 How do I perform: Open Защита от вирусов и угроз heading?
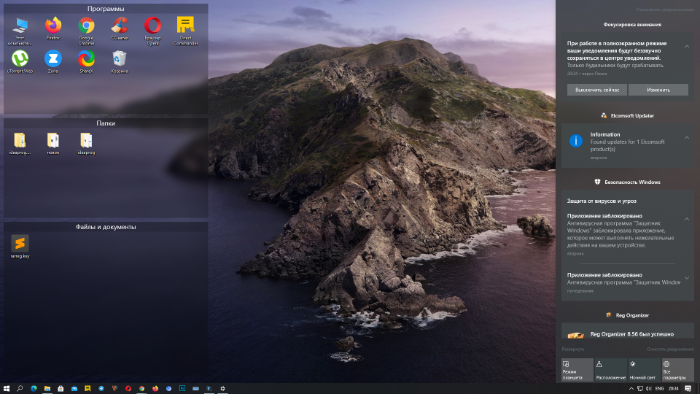pos(601,201)
